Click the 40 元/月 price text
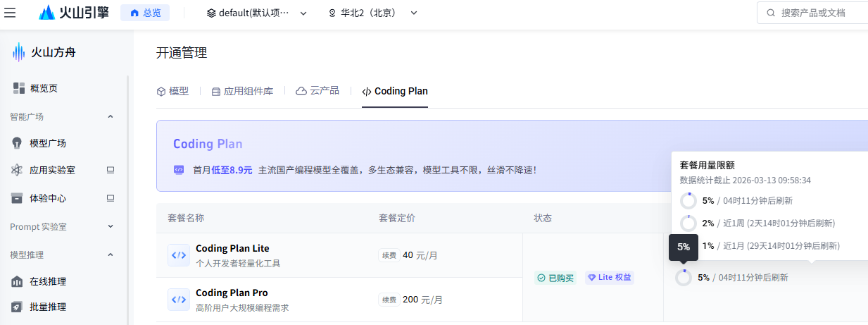868x325 pixels. pos(420,255)
